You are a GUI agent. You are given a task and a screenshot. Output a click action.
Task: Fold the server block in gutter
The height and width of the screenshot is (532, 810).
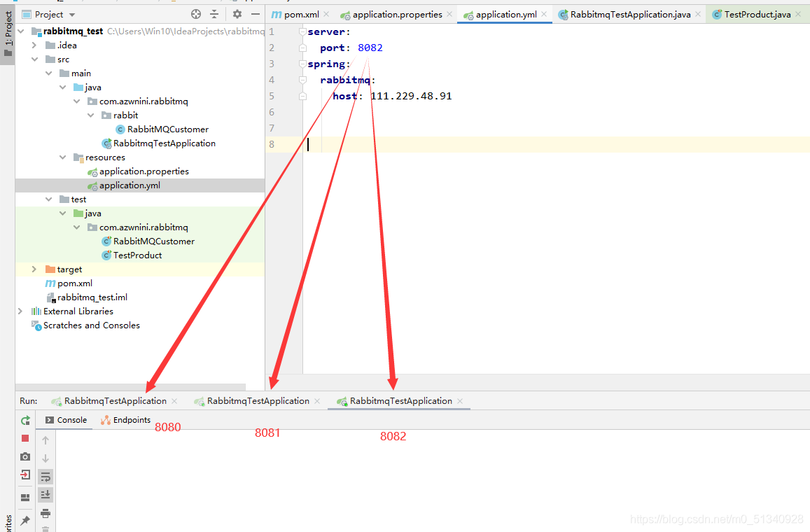coord(302,32)
